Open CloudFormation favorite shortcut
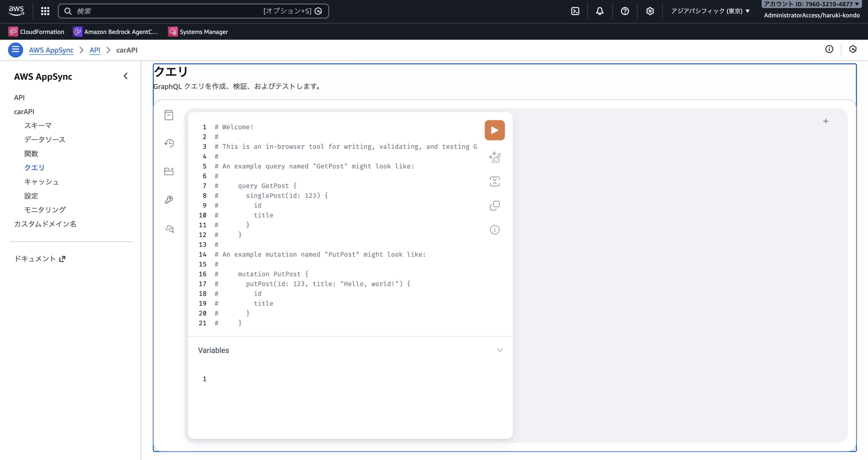Viewport: 868px width, 460px height. click(36, 32)
